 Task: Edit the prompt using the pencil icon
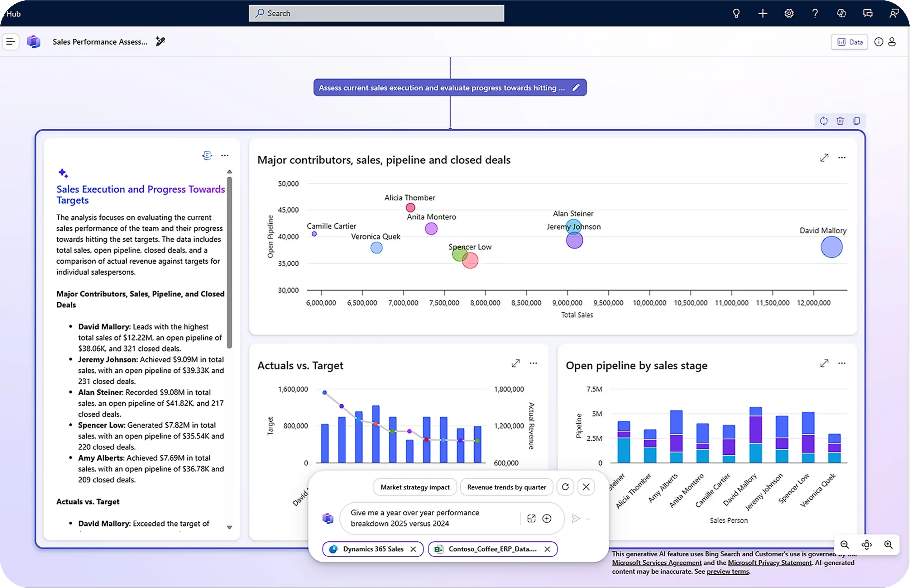pyautogui.click(x=576, y=87)
